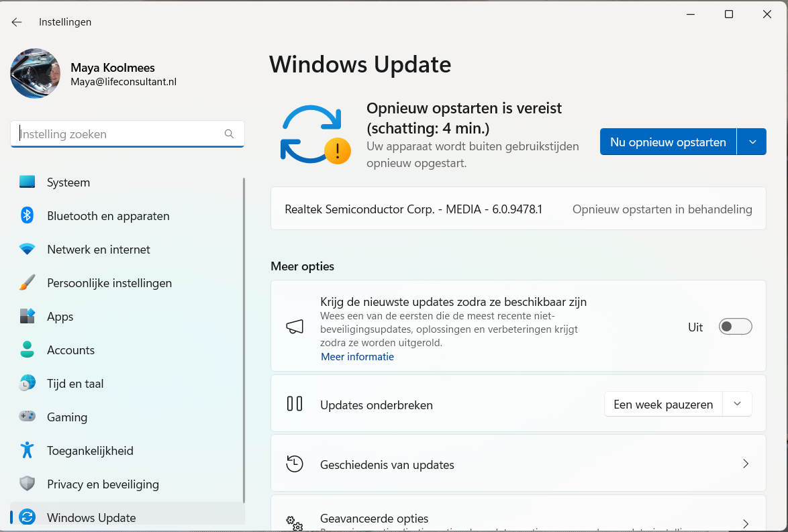Open the Meer informatie link
The width and height of the screenshot is (788, 532).
[357, 357]
